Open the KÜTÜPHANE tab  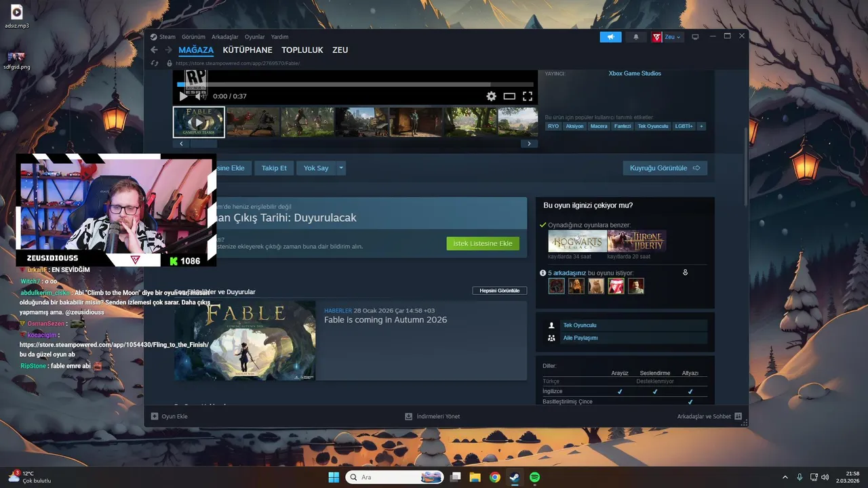coord(248,50)
